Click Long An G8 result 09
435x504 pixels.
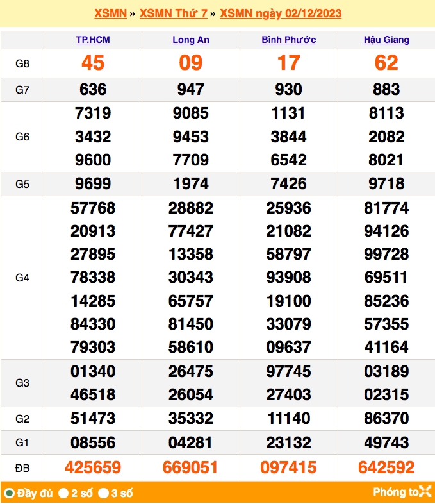(191, 63)
